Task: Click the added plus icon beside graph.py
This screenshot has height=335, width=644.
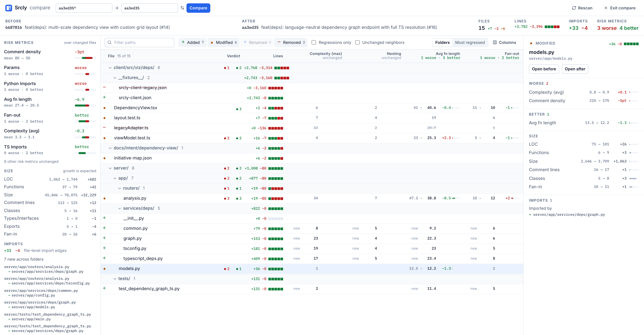Action: tap(104, 238)
